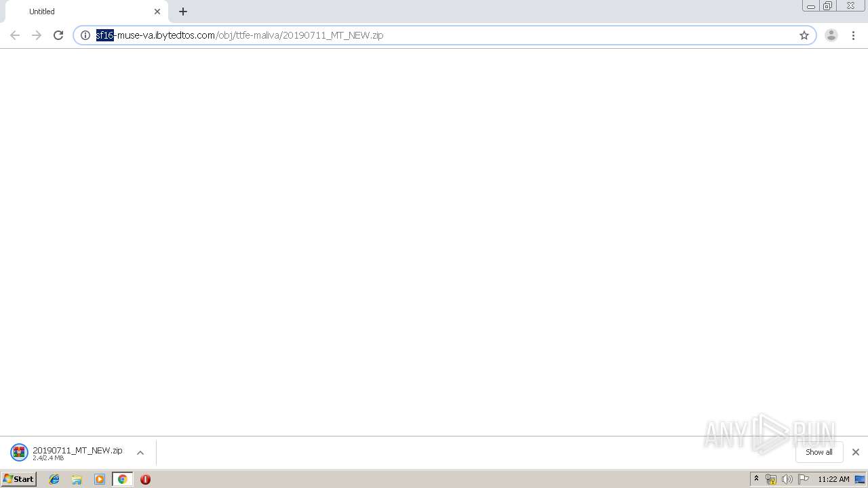The image size is (868, 488).
Task: Close the downloads bar
Action: [856, 452]
